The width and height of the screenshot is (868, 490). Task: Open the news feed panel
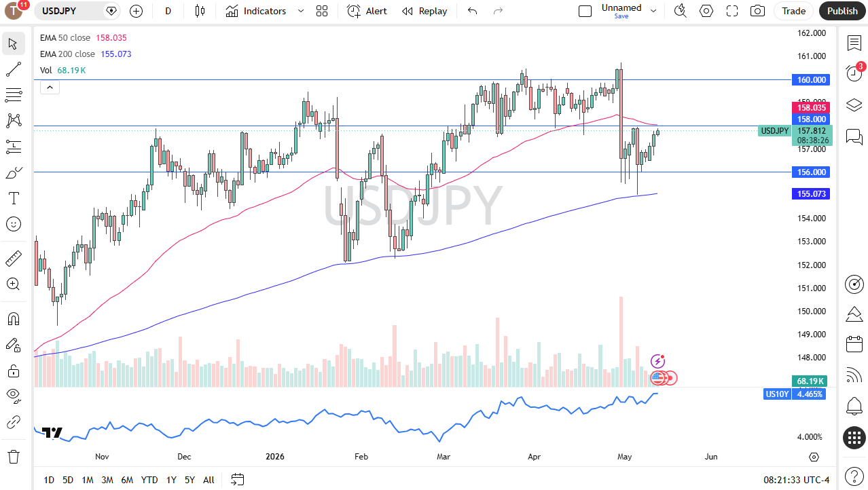tap(854, 375)
